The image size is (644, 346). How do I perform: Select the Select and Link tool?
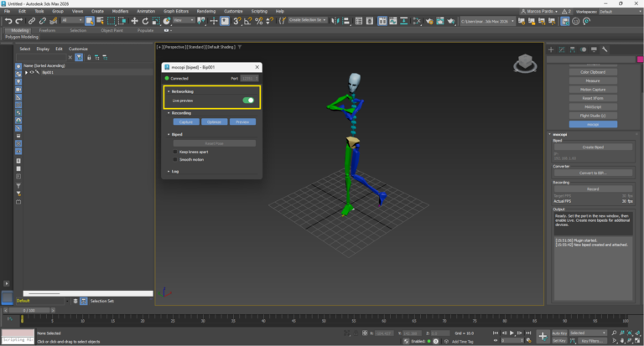(x=32, y=20)
